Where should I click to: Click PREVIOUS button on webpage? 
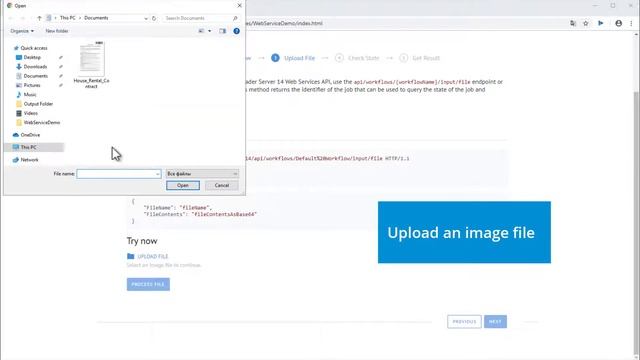click(464, 322)
